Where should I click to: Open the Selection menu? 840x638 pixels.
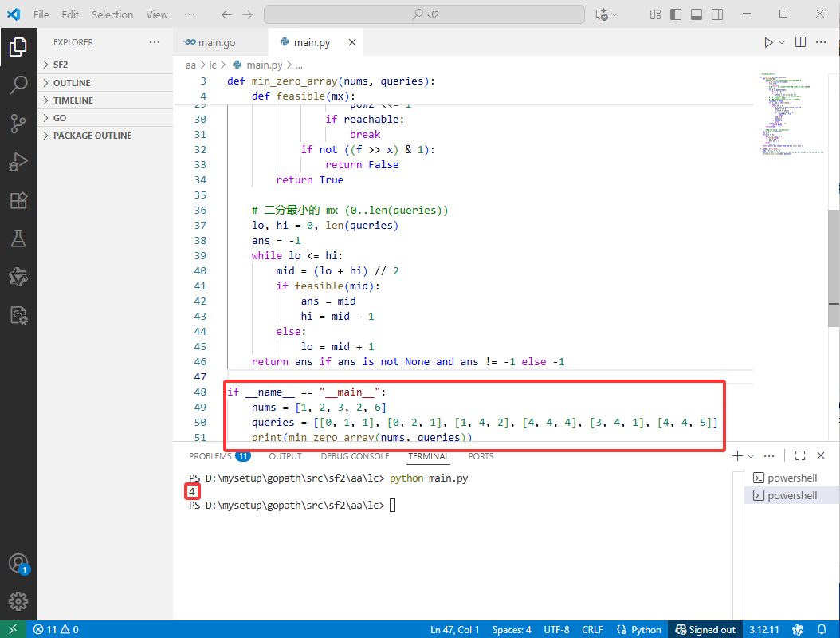[112, 14]
